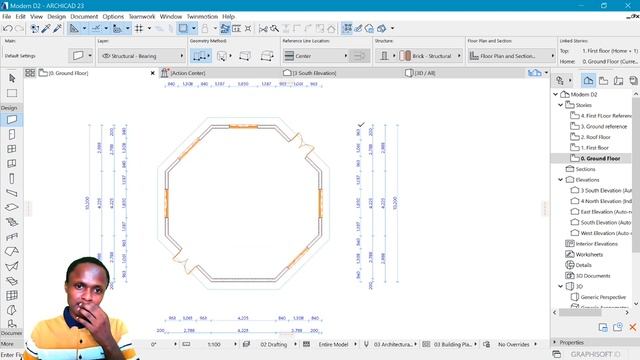Click the tab overview grid icon
Image resolution: width=640 pixels, height=360 pixels.
[30, 73]
